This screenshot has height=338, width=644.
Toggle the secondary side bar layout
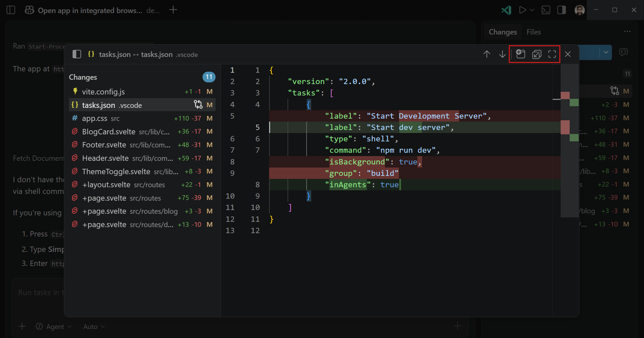pos(561,10)
